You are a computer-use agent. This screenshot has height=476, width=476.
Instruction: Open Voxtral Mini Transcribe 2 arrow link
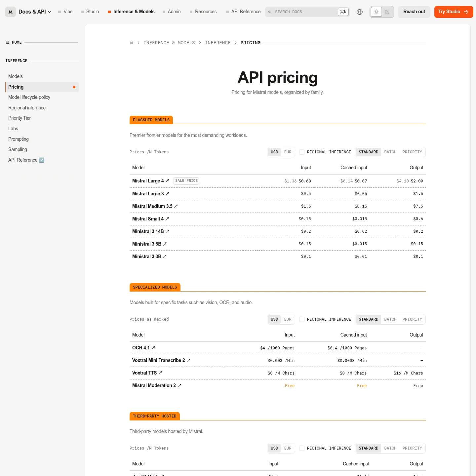pos(188,360)
